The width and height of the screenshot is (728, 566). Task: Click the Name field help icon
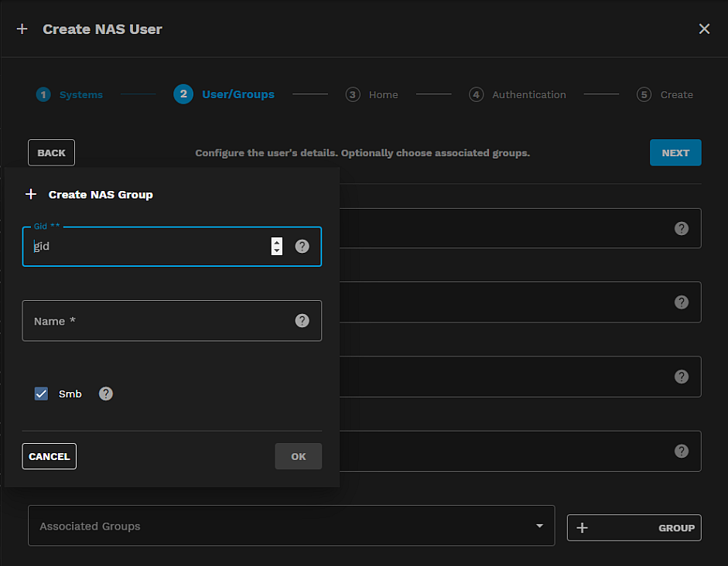302,320
